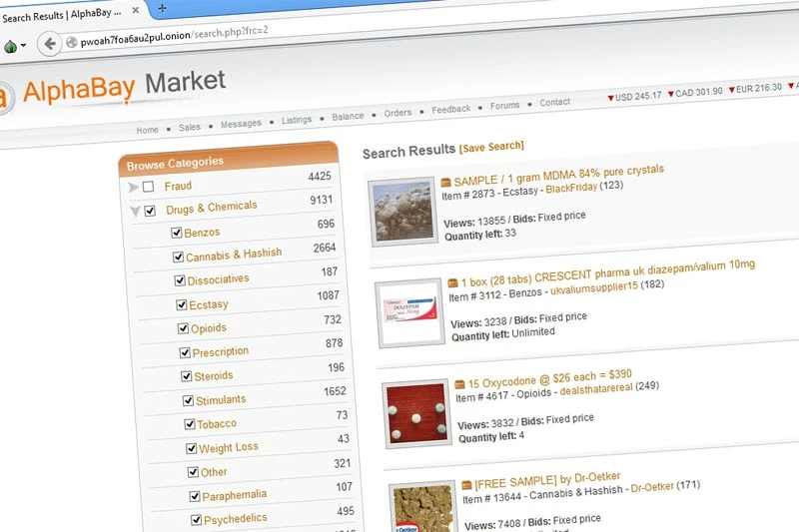The width and height of the screenshot is (799, 532).
Task: Uncheck the Tobacco checkbox
Action: (x=190, y=424)
